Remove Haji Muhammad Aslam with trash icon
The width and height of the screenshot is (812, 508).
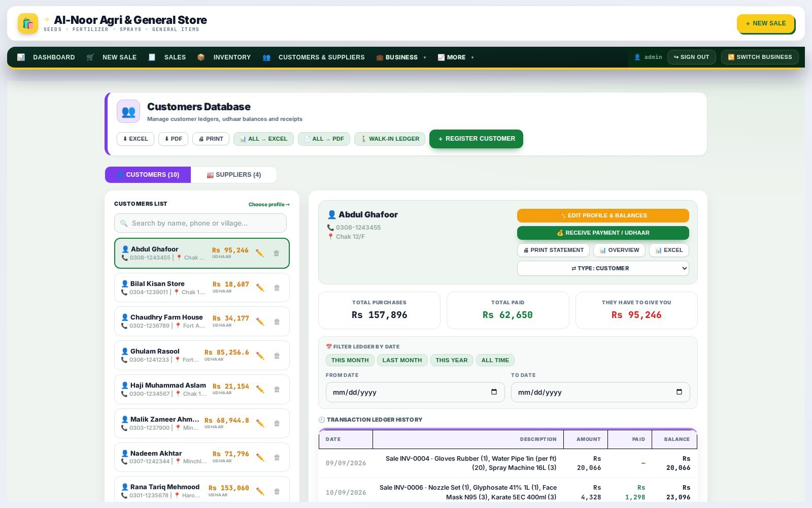point(277,389)
